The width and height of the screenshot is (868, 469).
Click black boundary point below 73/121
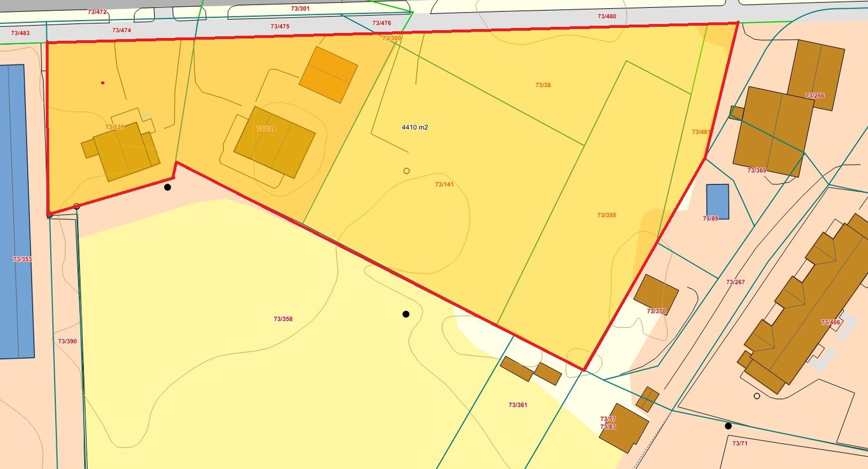point(167,187)
